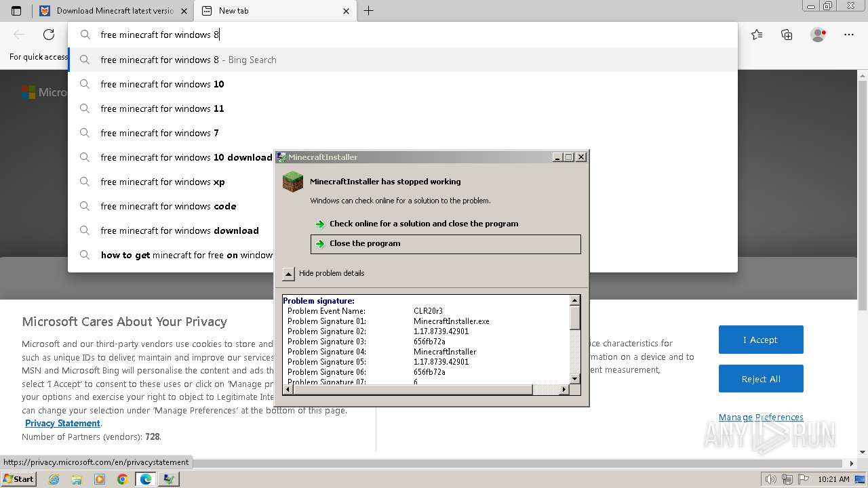Click Reject All cookie button

(x=761, y=379)
